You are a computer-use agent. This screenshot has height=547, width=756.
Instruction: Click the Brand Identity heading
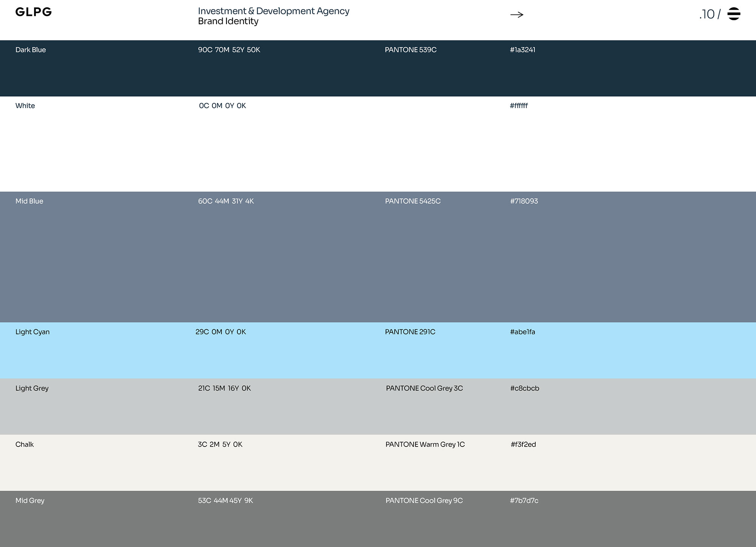pos(228,22)
